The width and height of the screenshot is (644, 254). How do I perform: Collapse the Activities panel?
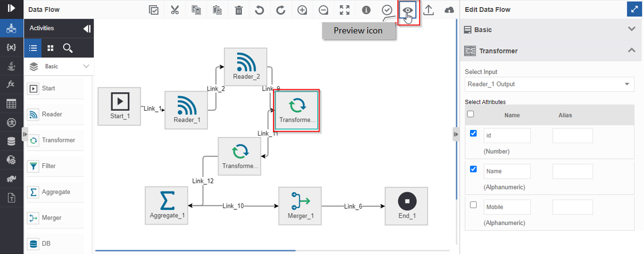[x=87, y=29]
